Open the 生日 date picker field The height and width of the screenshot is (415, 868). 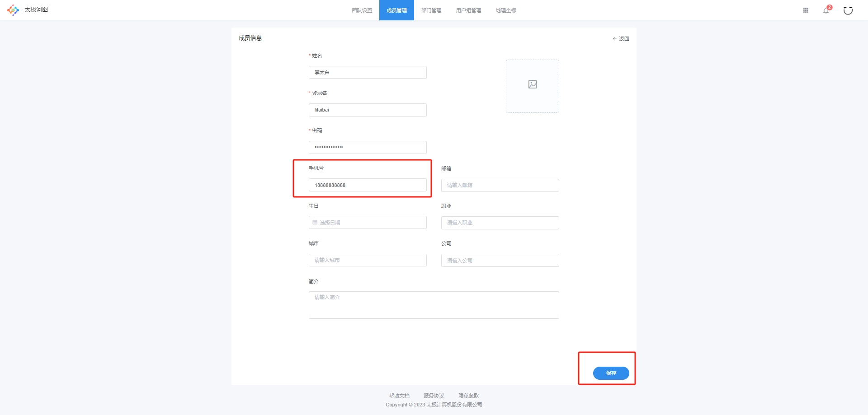tap(368, 223)
